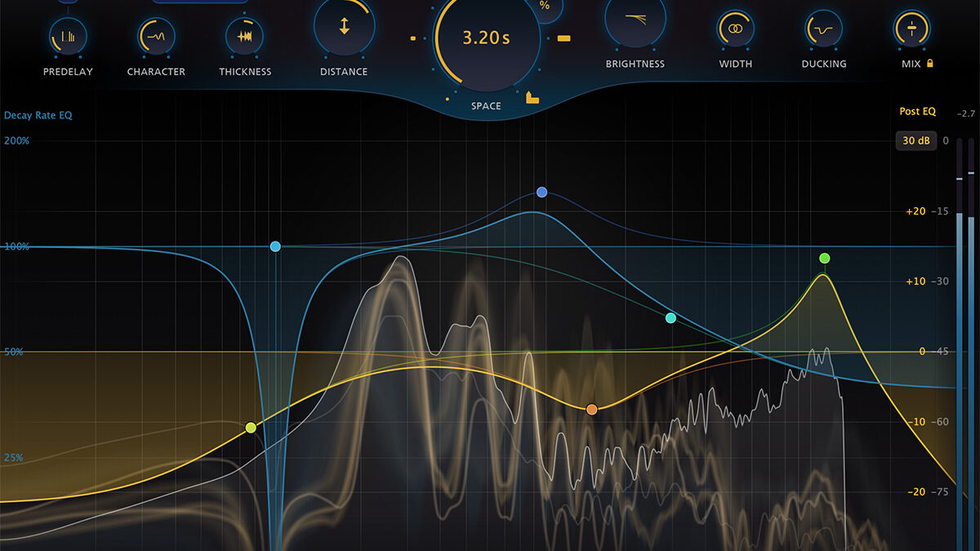Click the Mix knob icon
The height and width of the screenshot is (551, 980).
pos(911,29)
